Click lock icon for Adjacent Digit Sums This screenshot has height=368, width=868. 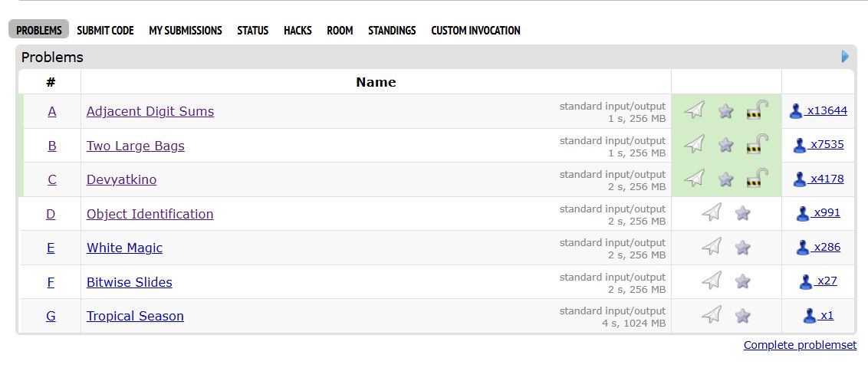point(757,110)
